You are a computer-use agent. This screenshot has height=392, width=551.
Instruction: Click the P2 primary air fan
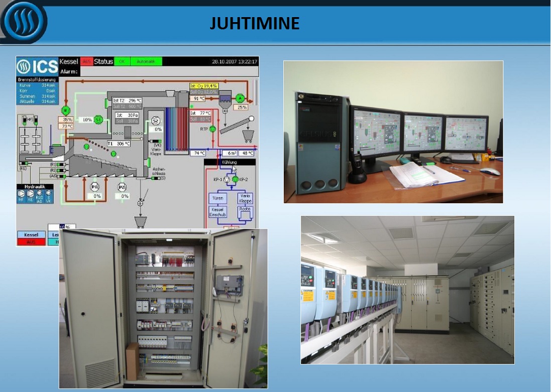click(122, 187)
